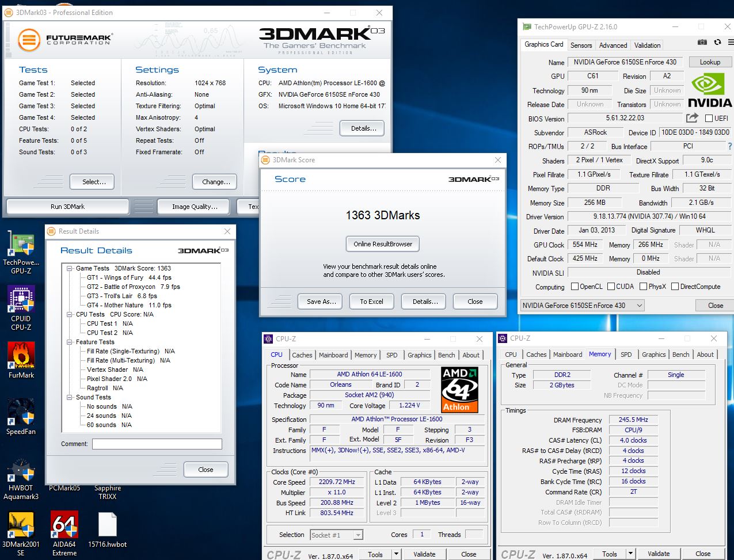Click the GPU-Z title bar icon
Screen dimensions: 734x560
[527, 26]
